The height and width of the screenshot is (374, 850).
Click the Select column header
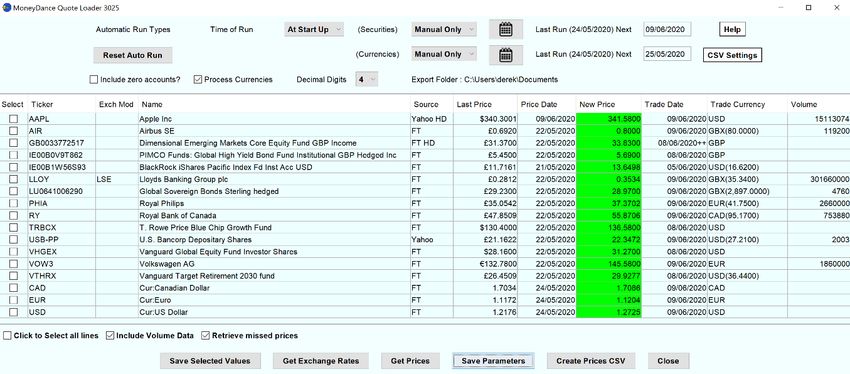(x=12, y=104)
